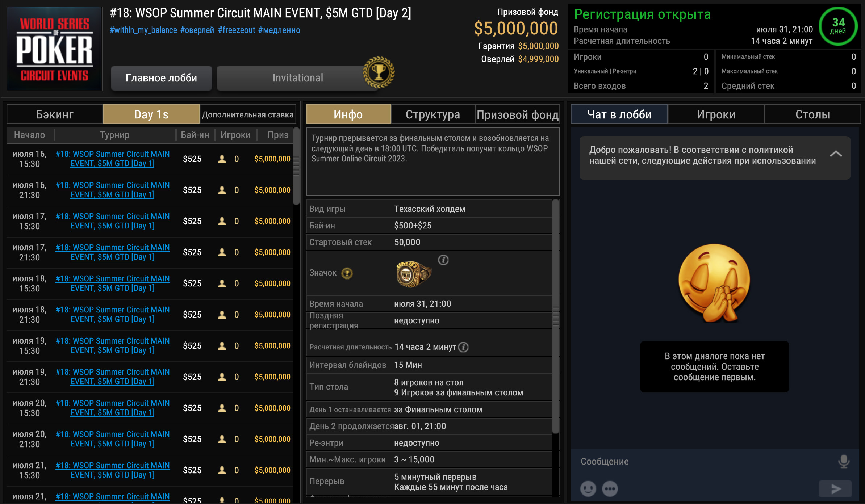The height and width of the screenshot is (504, 865).
Task: Click the Главное лобби button
Action: point(162,77)
